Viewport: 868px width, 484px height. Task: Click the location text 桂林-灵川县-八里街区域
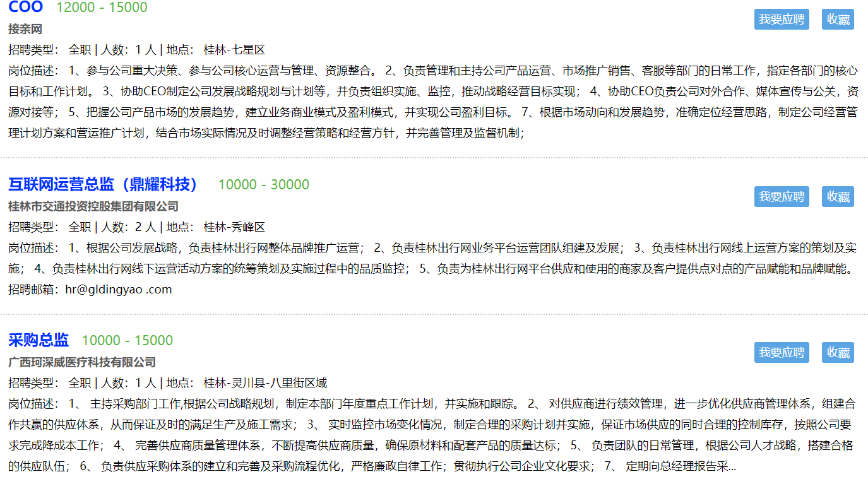(x=265, y=383)
